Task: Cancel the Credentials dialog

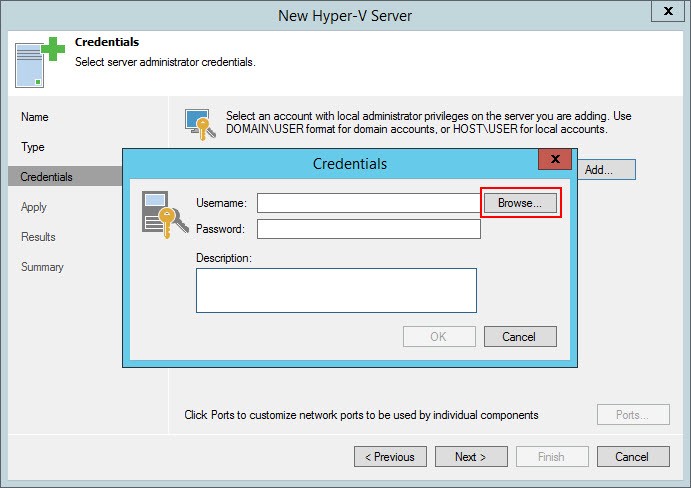Action: 520,337
